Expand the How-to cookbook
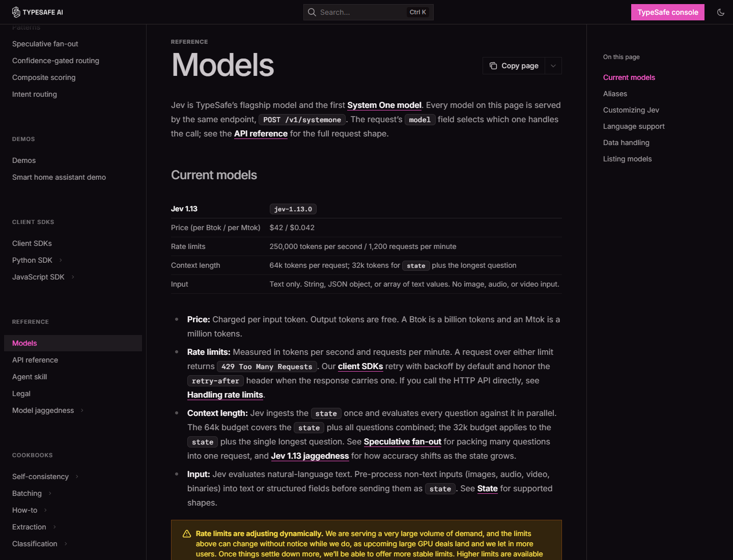This screenshot has height=560, width=733. pyautogui.click(x=45, y=510)
